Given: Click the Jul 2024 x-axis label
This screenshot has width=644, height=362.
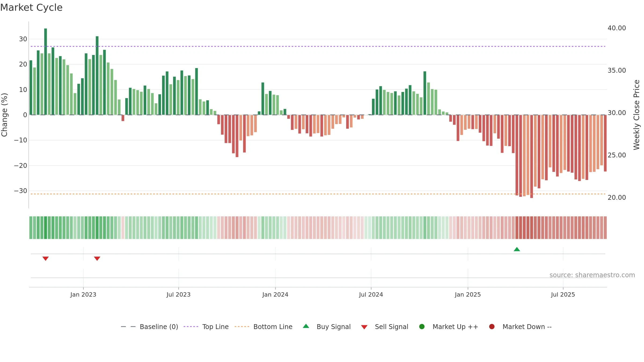Looking at the screenshot, I should [371, 294].
